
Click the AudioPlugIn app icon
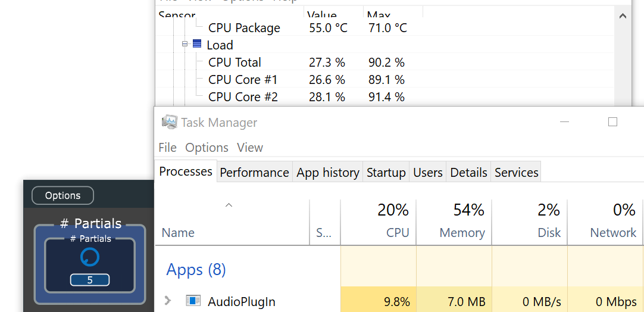[x=193, y=301]
